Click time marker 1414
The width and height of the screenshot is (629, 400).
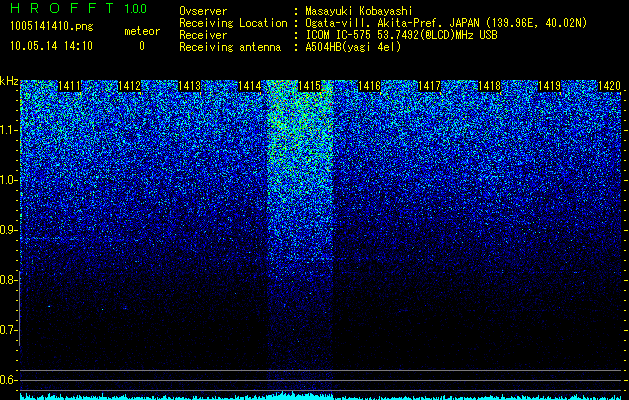(250, 86)
